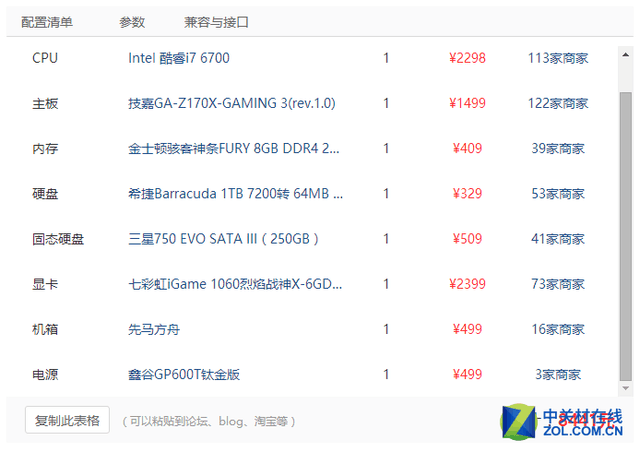
Task: Select the ¥2399 graphics card price
Action: (467, 284)
